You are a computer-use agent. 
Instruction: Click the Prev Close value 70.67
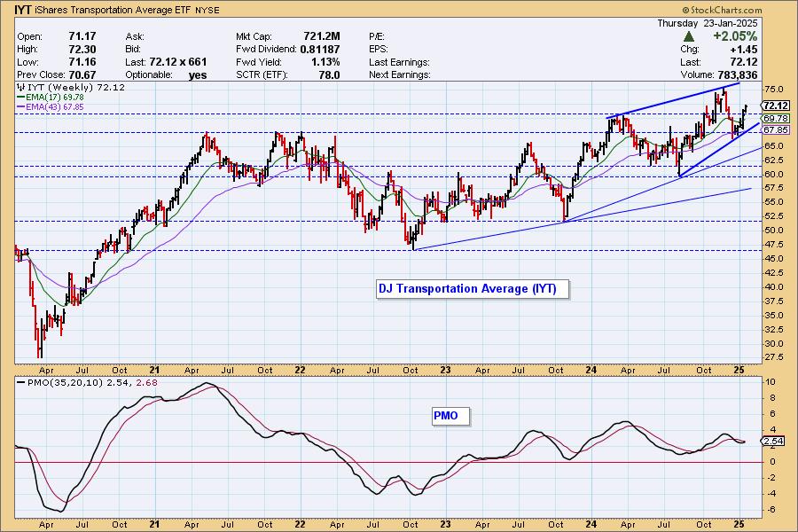[82, 74]
